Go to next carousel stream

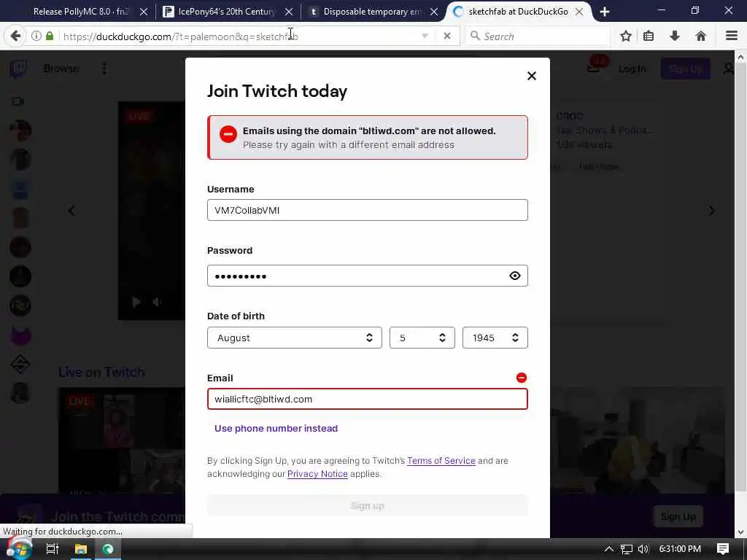712,211
